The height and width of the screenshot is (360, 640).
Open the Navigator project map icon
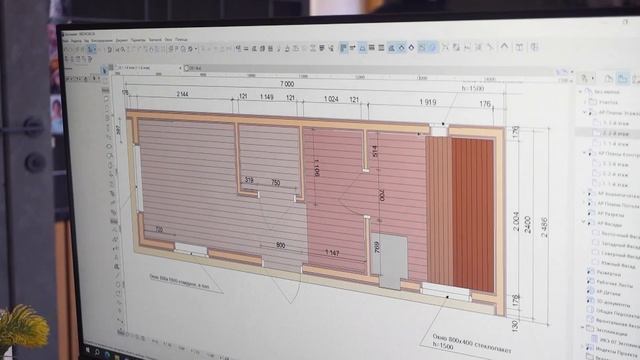(x=585, y=78)
